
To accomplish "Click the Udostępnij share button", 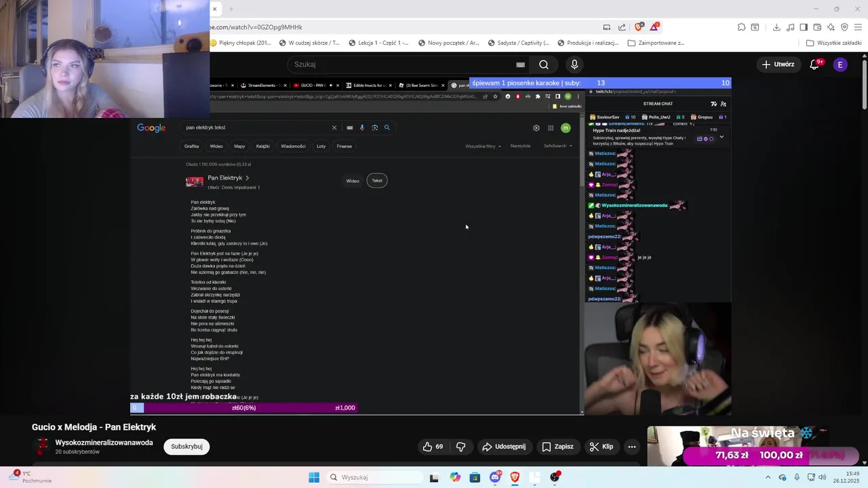I will pos(503,447).
